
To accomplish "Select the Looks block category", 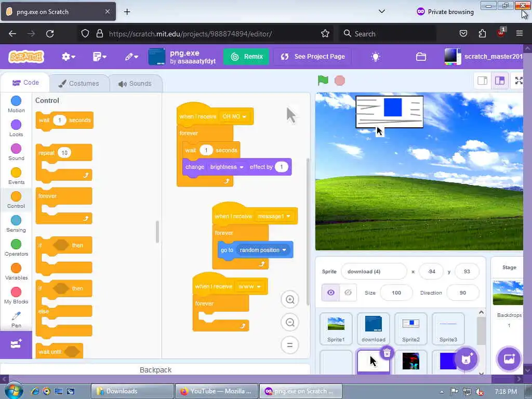I will pyautogui.click(x=16, y=128).
